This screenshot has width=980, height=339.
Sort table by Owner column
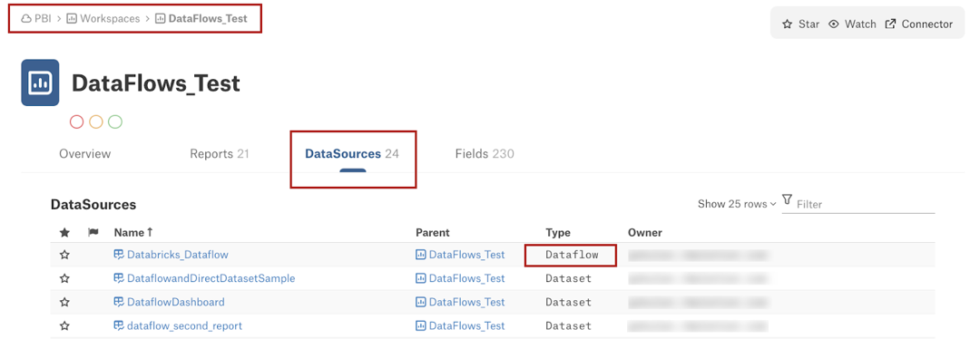point(645,233)
